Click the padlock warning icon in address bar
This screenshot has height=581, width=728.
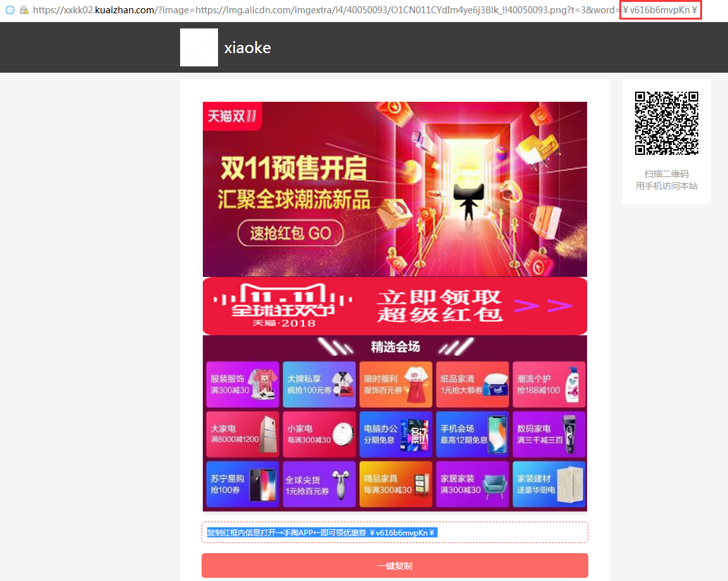tap(24, 9)
